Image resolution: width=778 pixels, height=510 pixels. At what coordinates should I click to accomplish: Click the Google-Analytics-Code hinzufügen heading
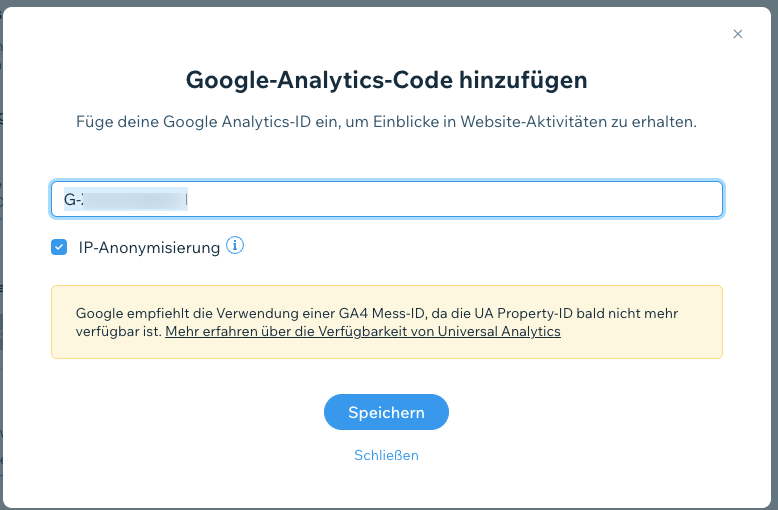point(387,80)
